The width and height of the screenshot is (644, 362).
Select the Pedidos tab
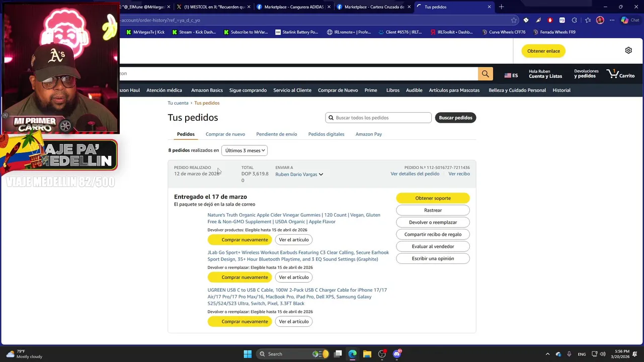click(x=186, y=134)
